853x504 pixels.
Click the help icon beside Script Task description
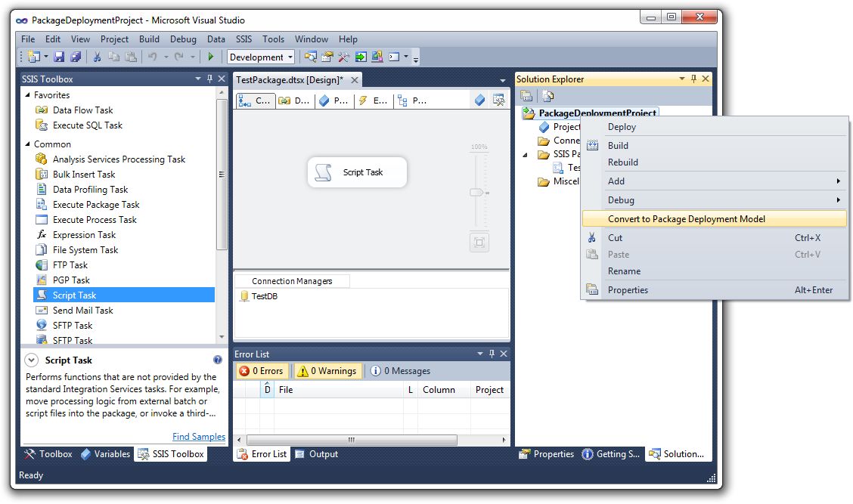tap(218, 360)
